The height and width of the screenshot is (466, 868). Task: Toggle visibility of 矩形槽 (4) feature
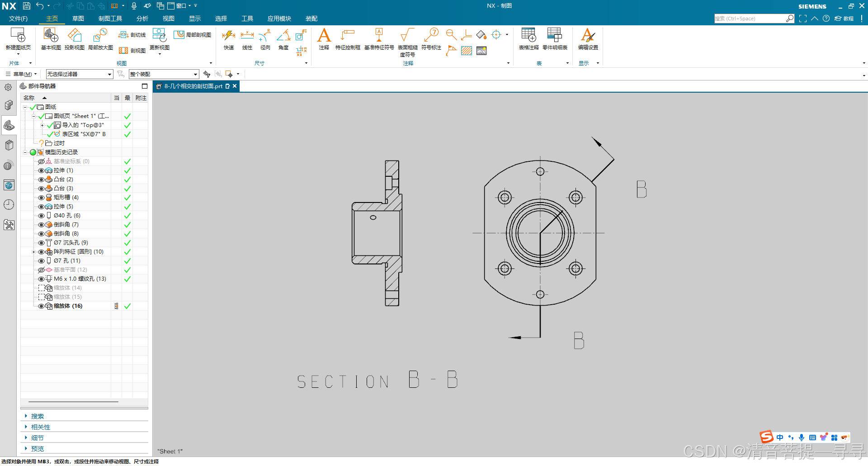[41, 198]
